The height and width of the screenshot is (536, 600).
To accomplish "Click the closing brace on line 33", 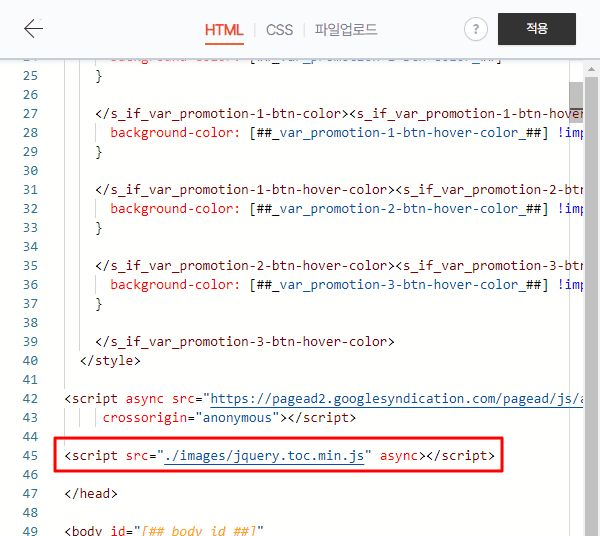I will (99, 228).
